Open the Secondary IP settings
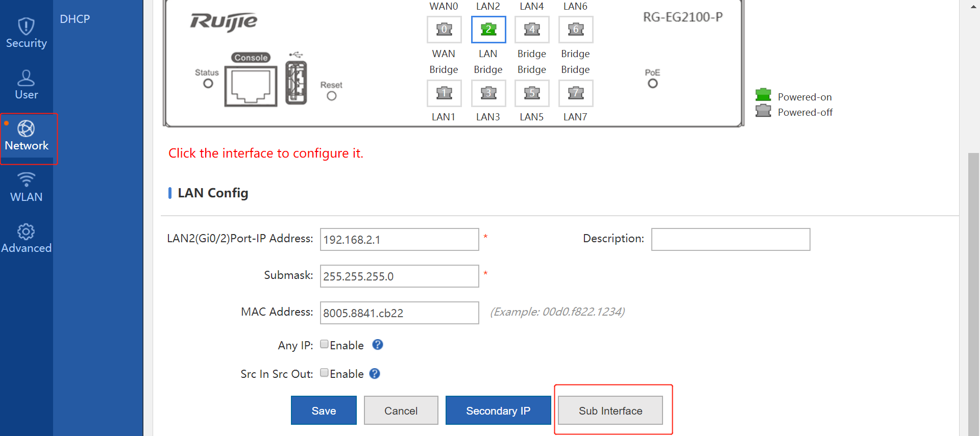This screenshot has width=980, height=436. pos(498,411)
